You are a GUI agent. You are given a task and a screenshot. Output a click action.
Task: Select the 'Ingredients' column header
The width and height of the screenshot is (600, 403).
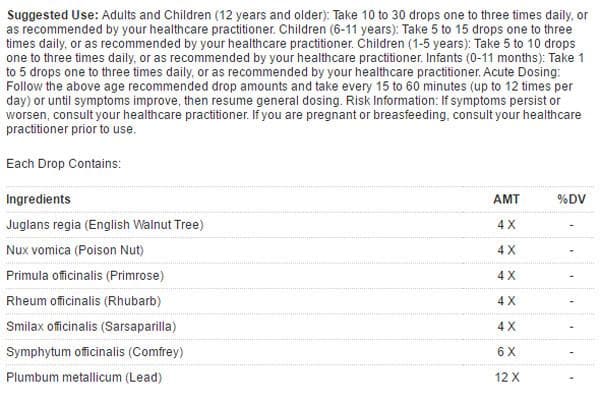click(38, 199)
